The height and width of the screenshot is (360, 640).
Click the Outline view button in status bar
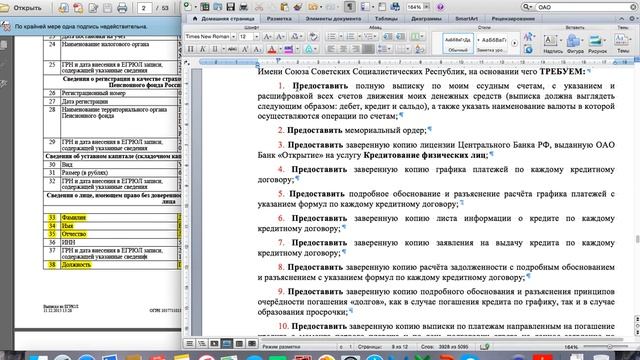(x=202, y=344)
